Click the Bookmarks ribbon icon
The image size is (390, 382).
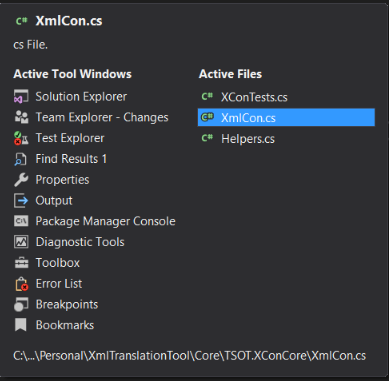[x=21, y=325]
